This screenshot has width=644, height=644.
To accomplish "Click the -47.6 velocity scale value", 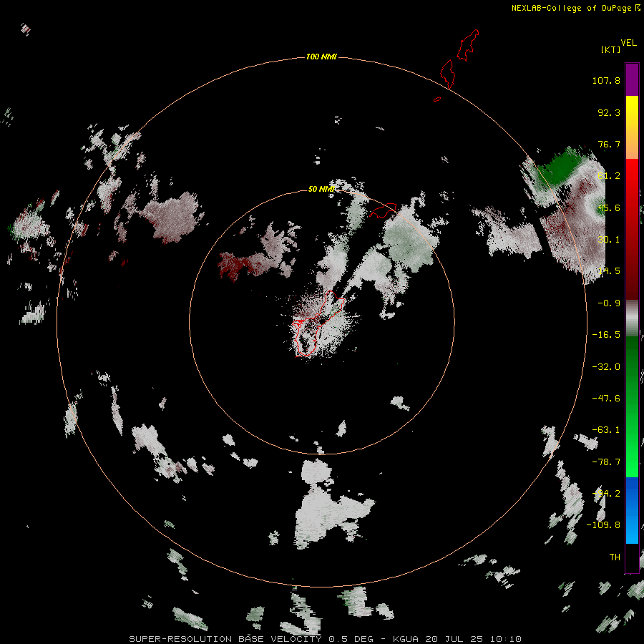I will pyautogui.click(x=606, y=399).
